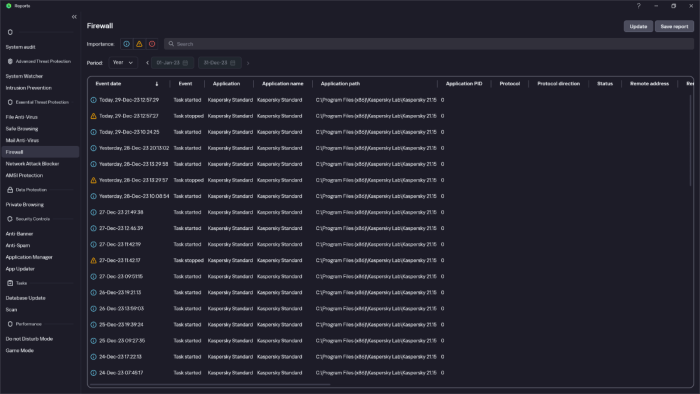The height and width of the screenshot is (394, 700).
Task: Open Network Attack Blocker report
Action: pyautogui.click(x=32, y=164)
